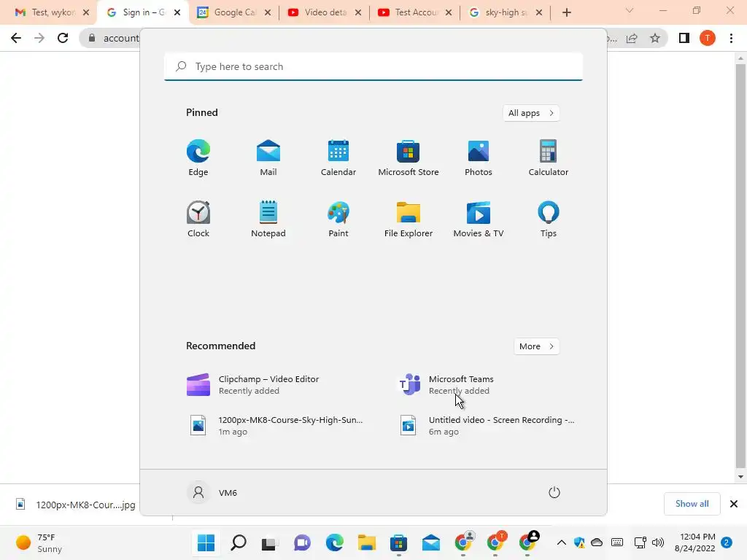Open a new Chrome tab
747x560 pixels.
pyautogui.click(x=566, y=12)
